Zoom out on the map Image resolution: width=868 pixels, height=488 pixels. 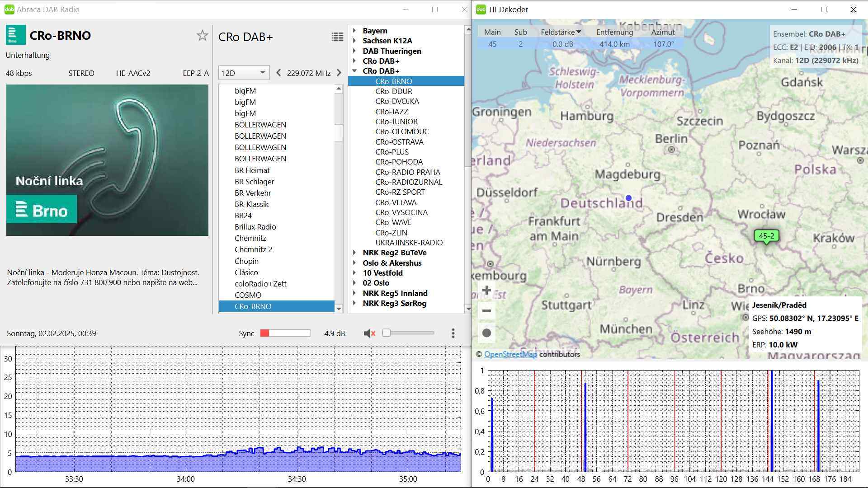point(486,311)
